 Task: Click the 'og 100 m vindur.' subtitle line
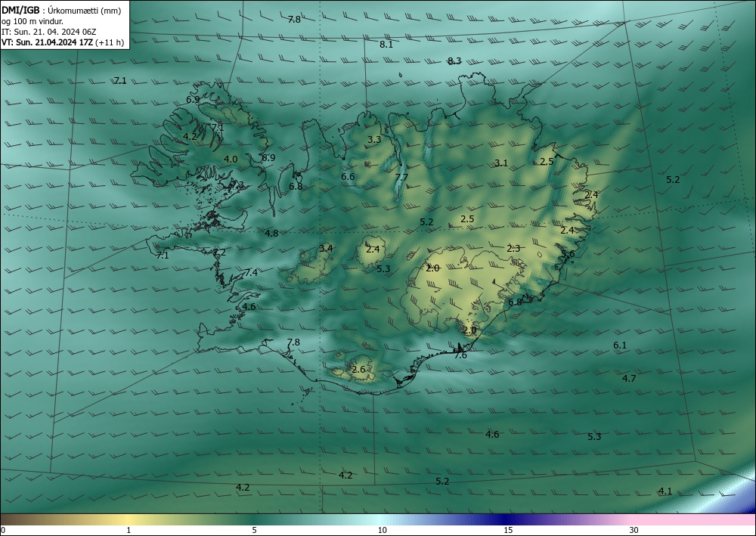(33, 21)
